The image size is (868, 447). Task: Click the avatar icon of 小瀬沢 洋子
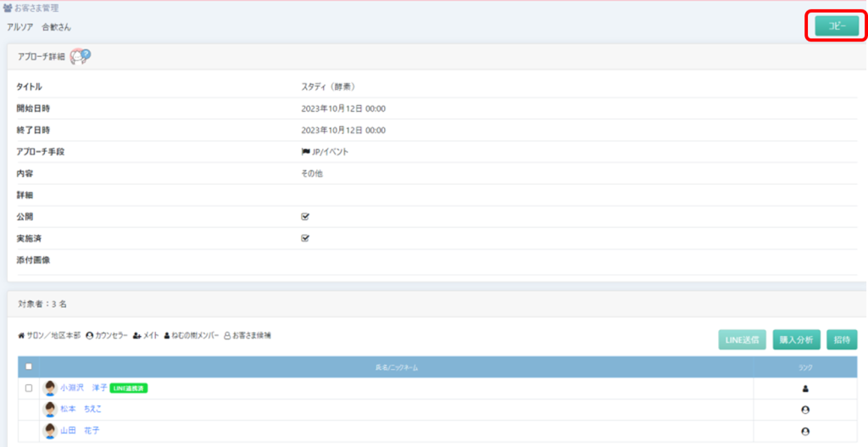(x=50, y=388)
